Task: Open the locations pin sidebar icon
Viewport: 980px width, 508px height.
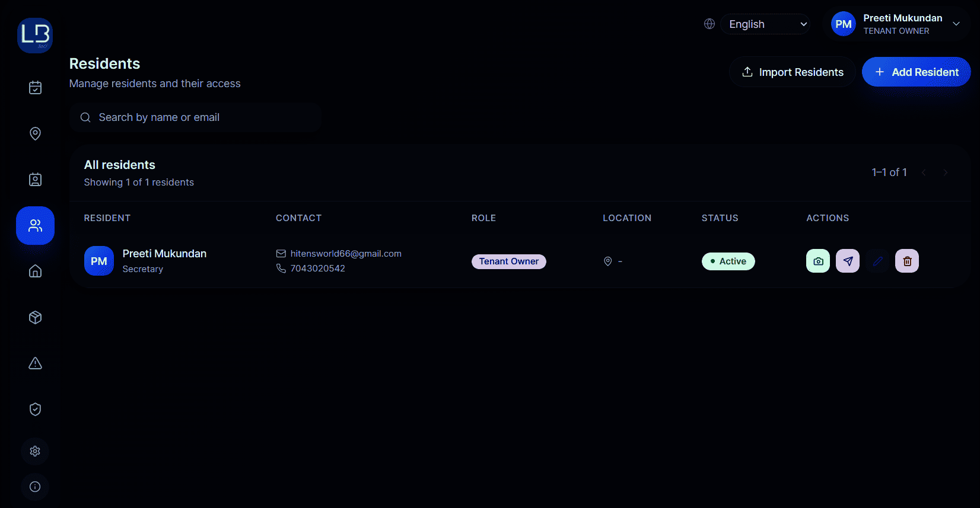Action: pos(35,133)
